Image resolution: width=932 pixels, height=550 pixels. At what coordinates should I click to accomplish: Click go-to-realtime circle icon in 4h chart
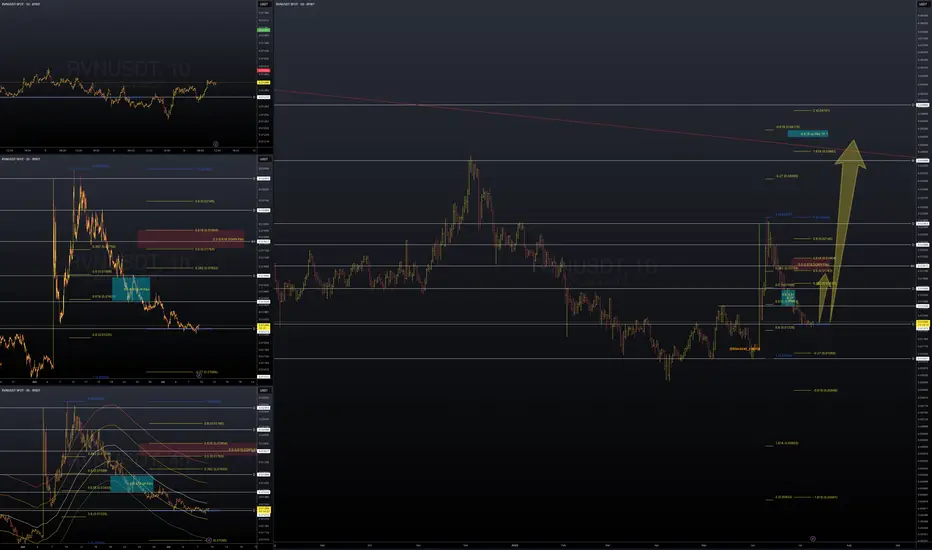coord(209,540)
